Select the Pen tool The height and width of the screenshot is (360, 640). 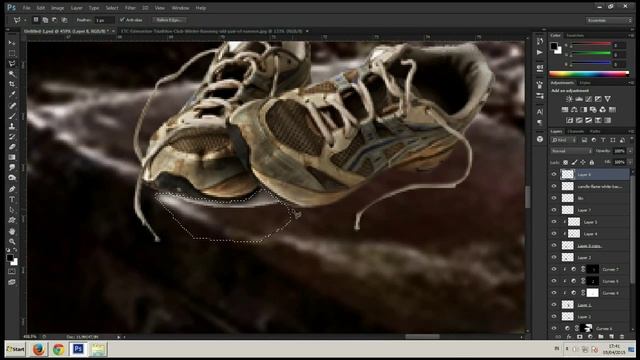12,189
